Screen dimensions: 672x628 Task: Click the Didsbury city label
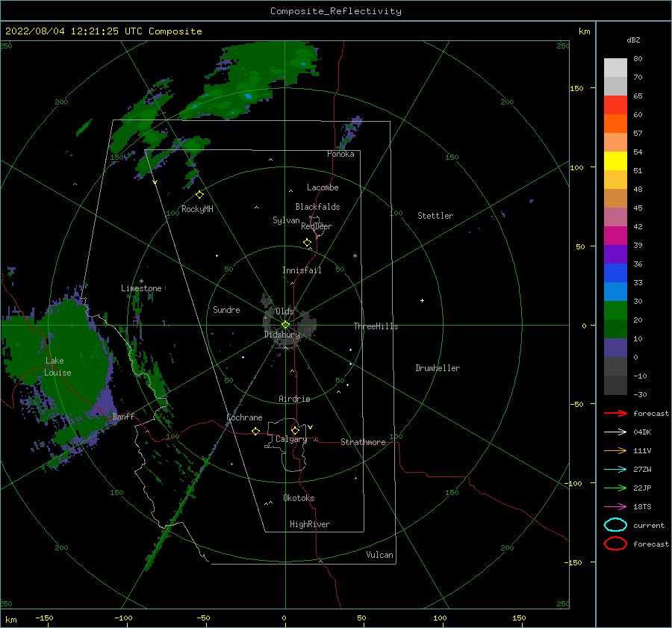click(281, 335)
